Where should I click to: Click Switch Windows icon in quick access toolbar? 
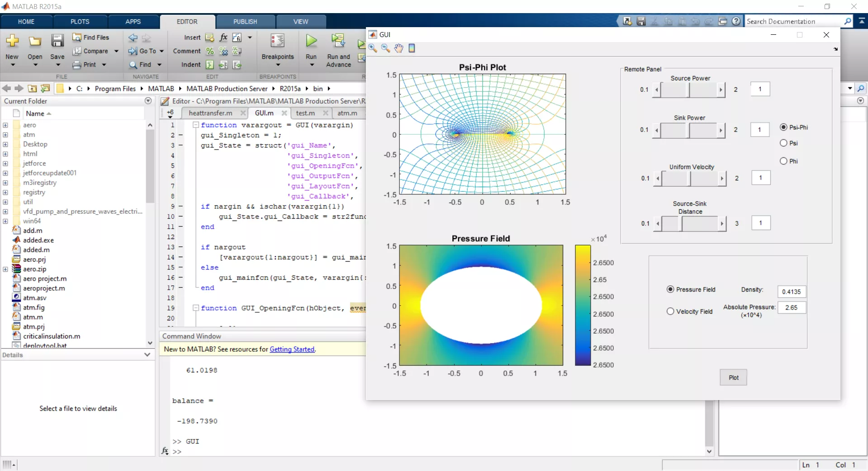[723, 21]
